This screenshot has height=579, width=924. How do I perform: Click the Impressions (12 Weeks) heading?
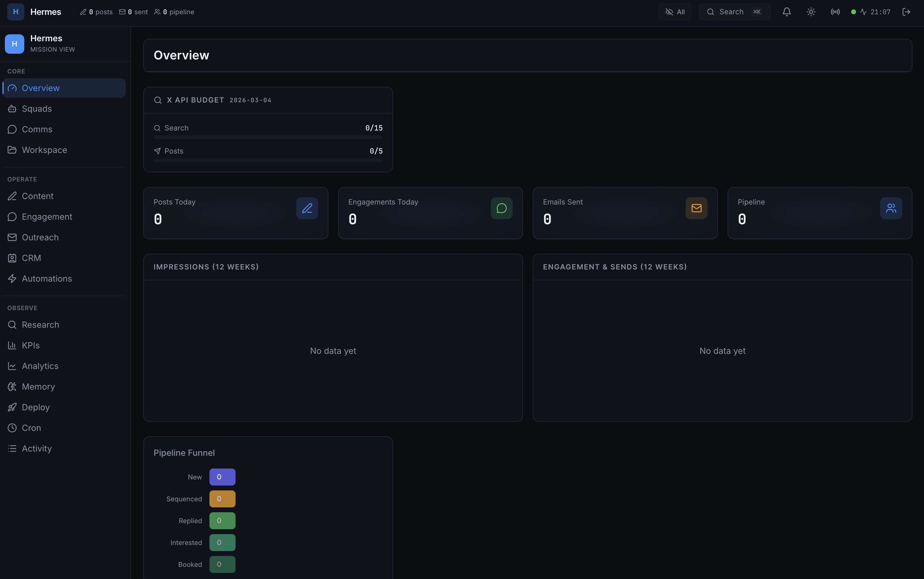[x=206, y=267]
